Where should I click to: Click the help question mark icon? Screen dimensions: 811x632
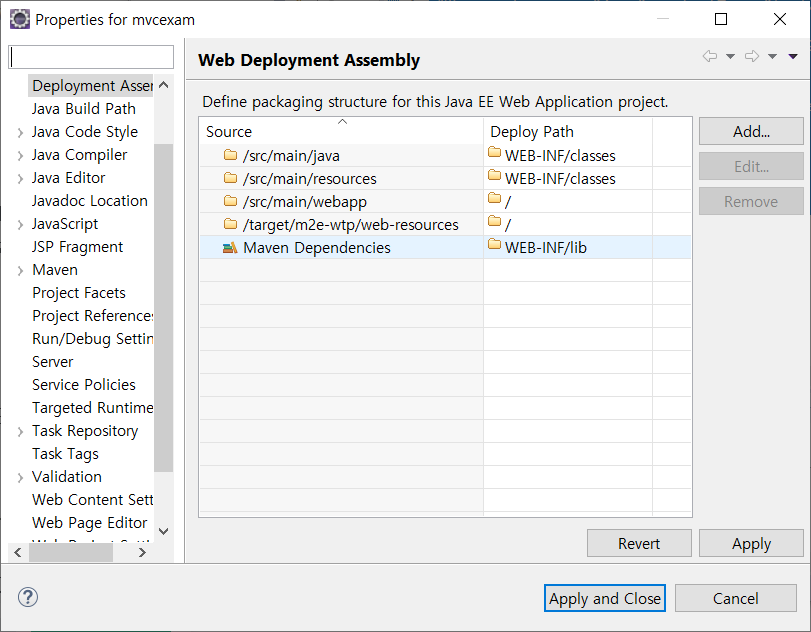coord(28,598)
